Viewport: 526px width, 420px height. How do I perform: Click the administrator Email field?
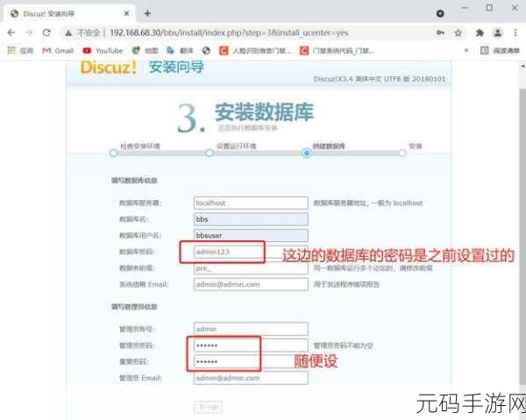click(x=251, y=378)
